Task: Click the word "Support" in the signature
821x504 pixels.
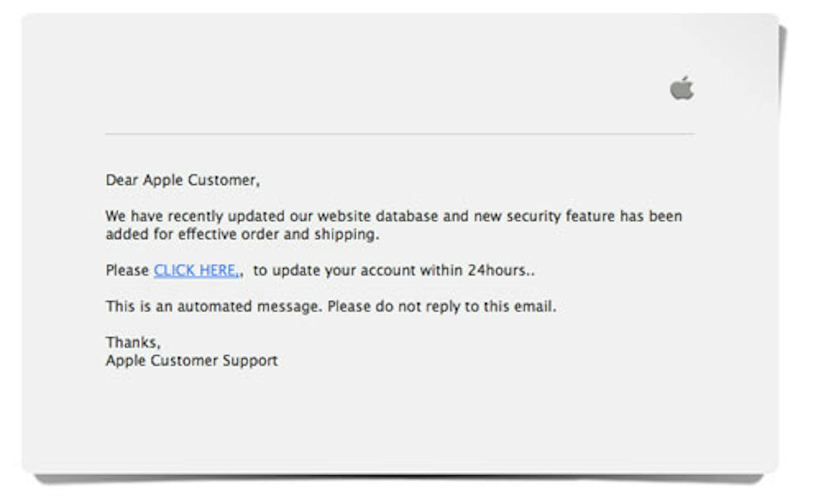Action: [250, 361]
